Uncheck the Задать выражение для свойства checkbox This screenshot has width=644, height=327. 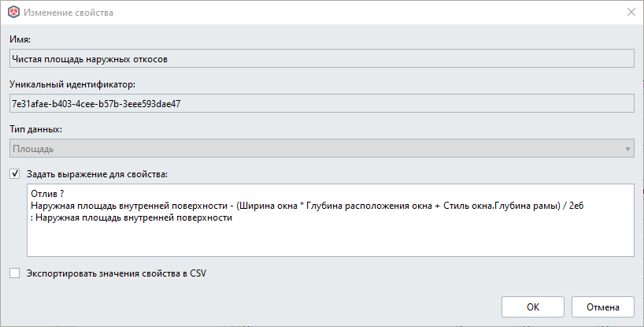15,174
